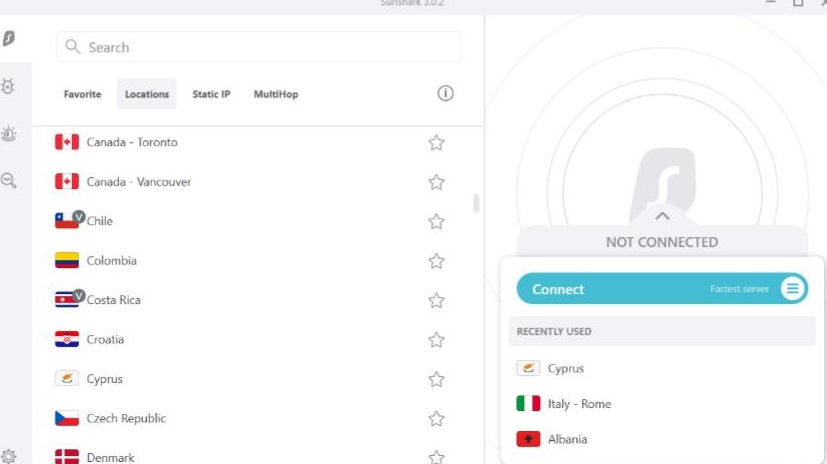The image size is (827, 464).
Task: Click the Croatia flag icon
Action: tap(67, 339)
